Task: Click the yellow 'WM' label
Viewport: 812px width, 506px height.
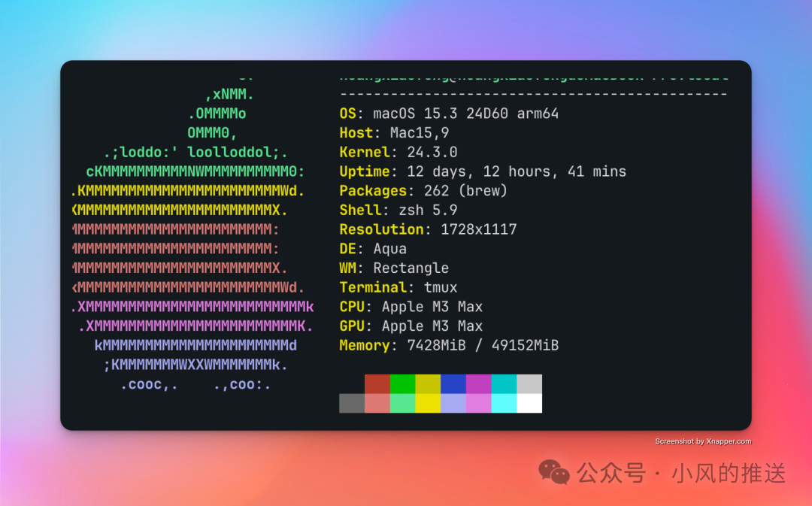Action: pyautogui.click(x=347, y=268)
